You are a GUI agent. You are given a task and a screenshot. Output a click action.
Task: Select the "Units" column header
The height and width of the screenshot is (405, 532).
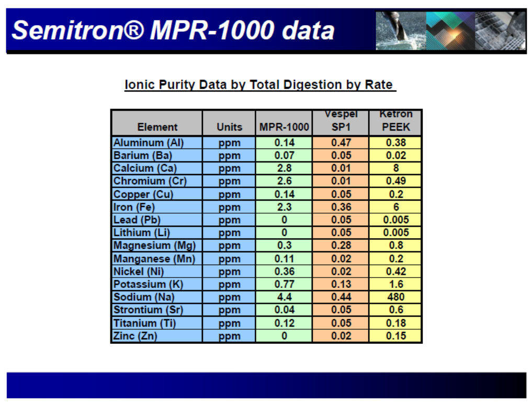pos(229,123)
